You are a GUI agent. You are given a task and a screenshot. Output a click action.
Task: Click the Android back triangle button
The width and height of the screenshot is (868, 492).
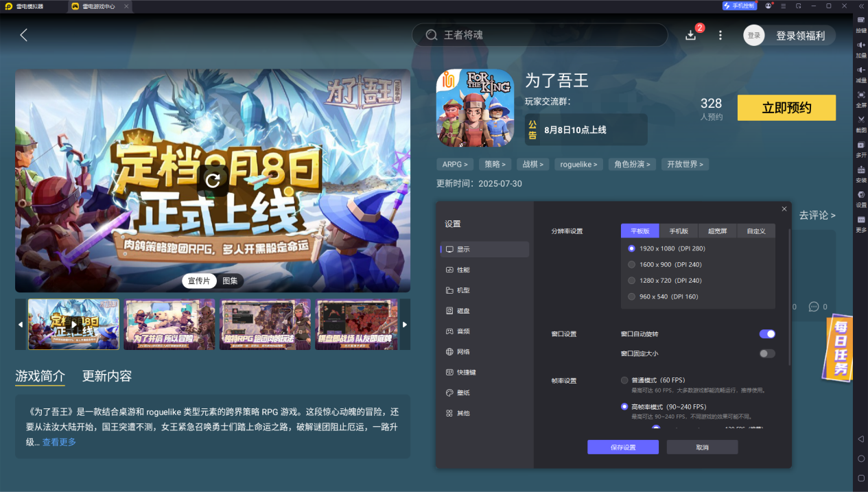860,438
